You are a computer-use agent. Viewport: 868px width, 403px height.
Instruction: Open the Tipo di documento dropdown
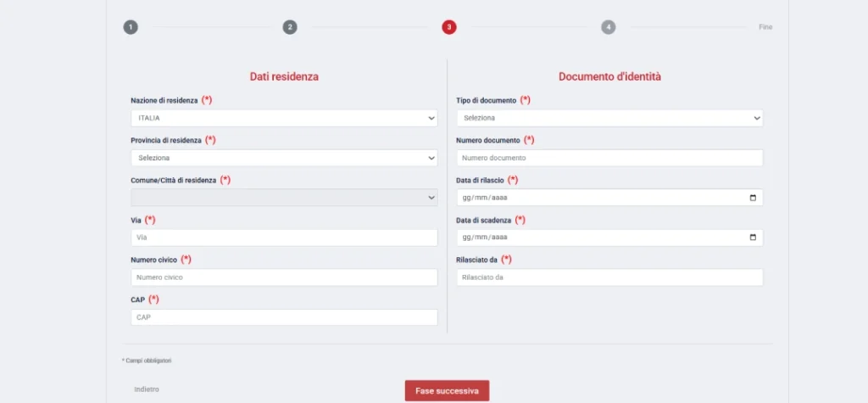[609, 118]
